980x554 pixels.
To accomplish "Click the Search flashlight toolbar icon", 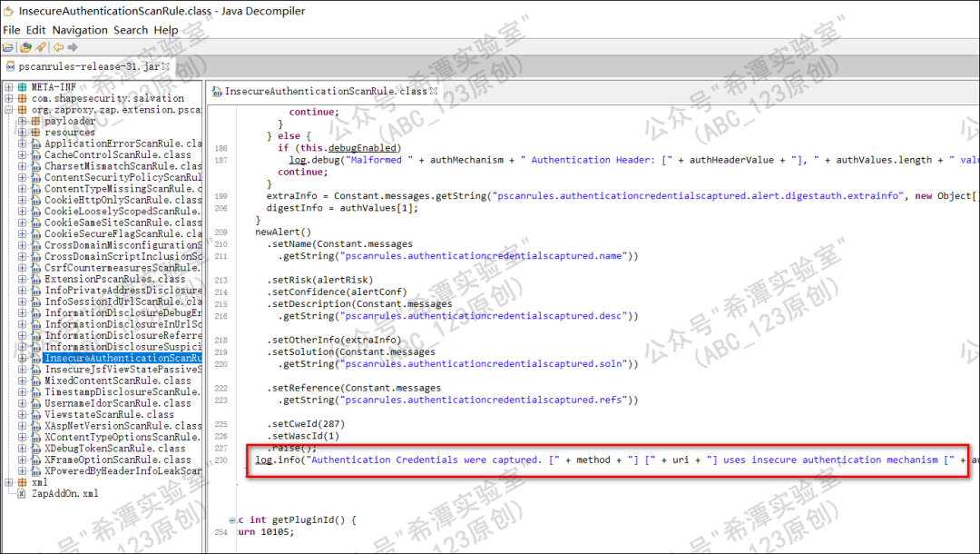I will pyautogui.click(x=41, y=47).
